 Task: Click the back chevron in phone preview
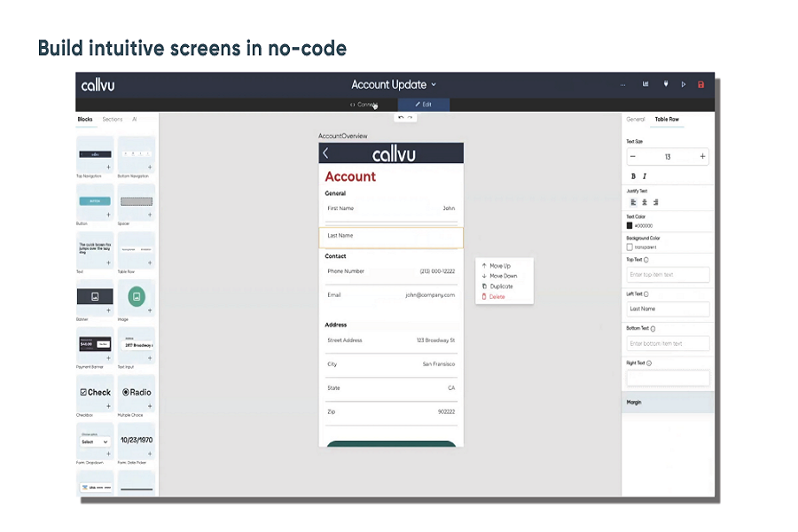pyautogui.click(x=325, y=153)
